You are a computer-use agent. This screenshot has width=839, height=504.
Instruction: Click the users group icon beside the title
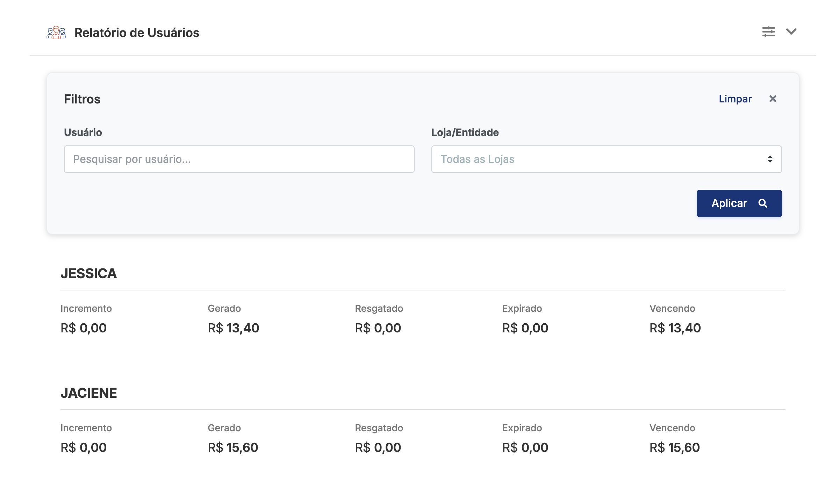coord(56,33)
